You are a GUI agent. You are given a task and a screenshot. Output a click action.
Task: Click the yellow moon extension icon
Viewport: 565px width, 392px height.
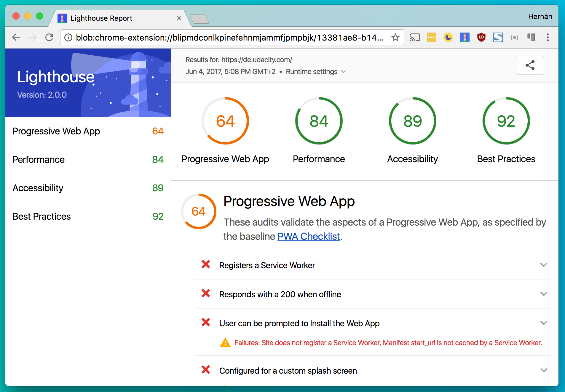[448, 38]
